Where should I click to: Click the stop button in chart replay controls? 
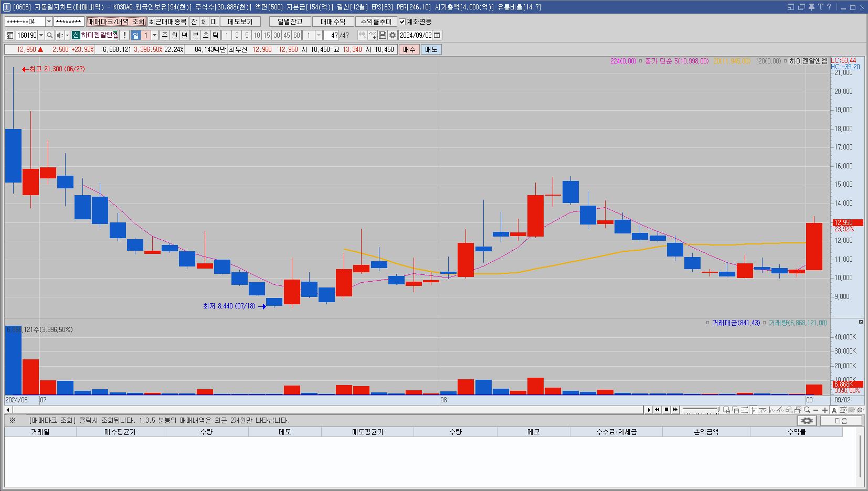tap(666, 410)
